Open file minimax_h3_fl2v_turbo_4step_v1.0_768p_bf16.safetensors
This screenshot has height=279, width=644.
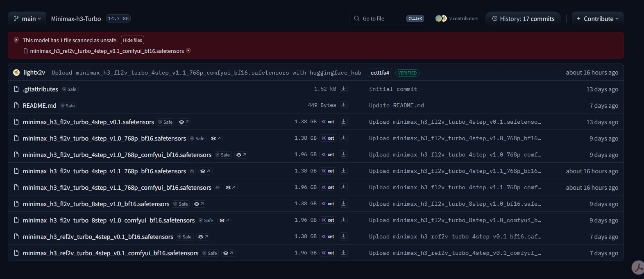[x=104, y=138]
